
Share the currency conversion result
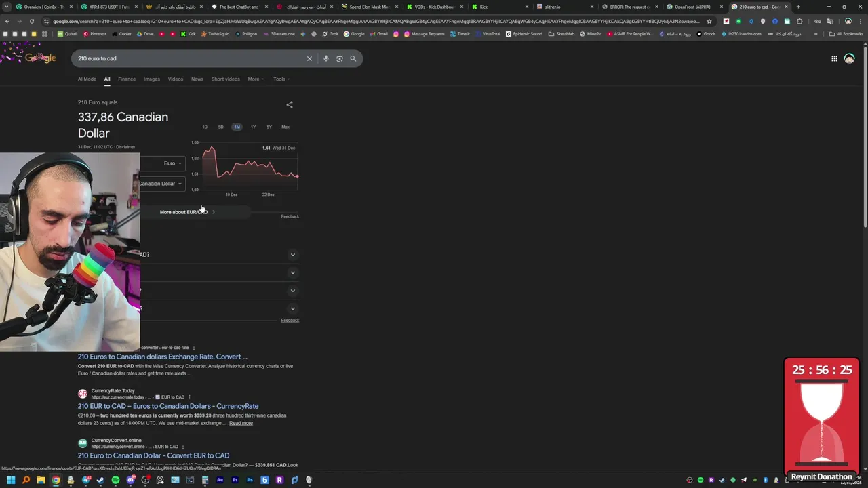click(x=290, y=104)
